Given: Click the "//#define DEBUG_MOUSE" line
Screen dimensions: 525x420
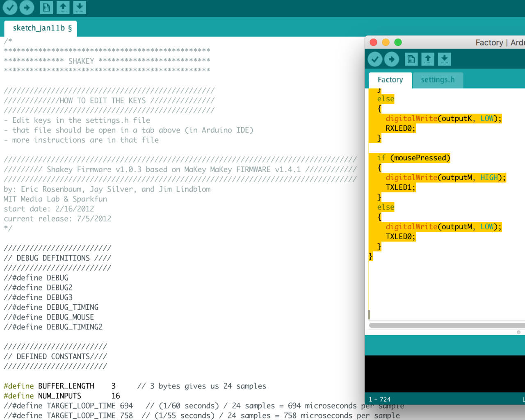Looking at the screenshot, I should coord(49,317).
